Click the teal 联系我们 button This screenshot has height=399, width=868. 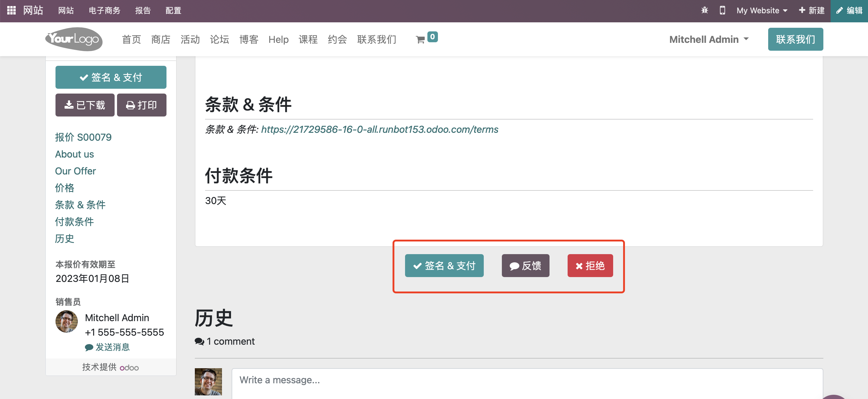pyautogui.click(x=795, y=39)
